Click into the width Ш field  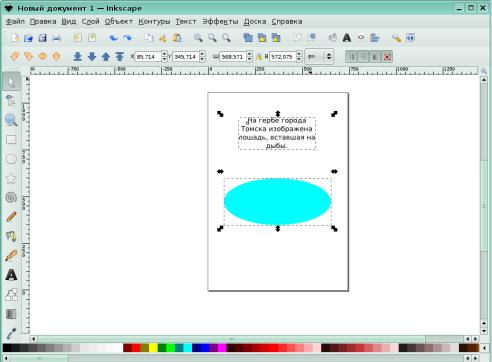tap(233, 57)
